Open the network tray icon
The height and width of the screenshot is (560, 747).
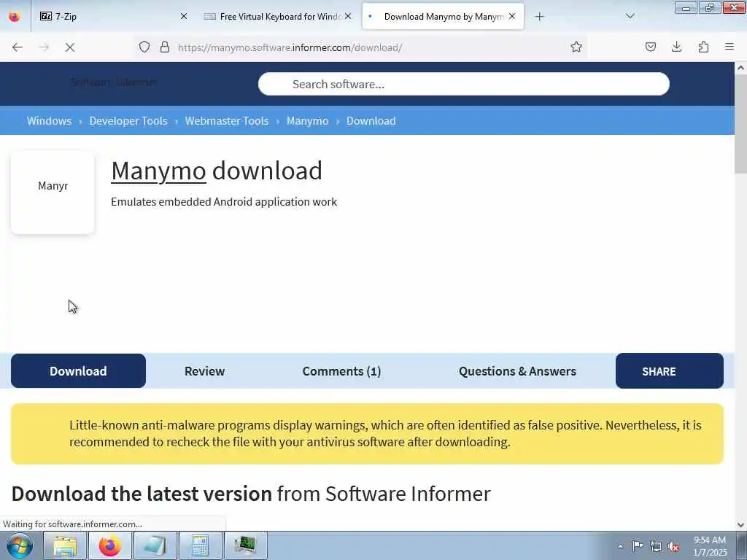tap(656, 547)
